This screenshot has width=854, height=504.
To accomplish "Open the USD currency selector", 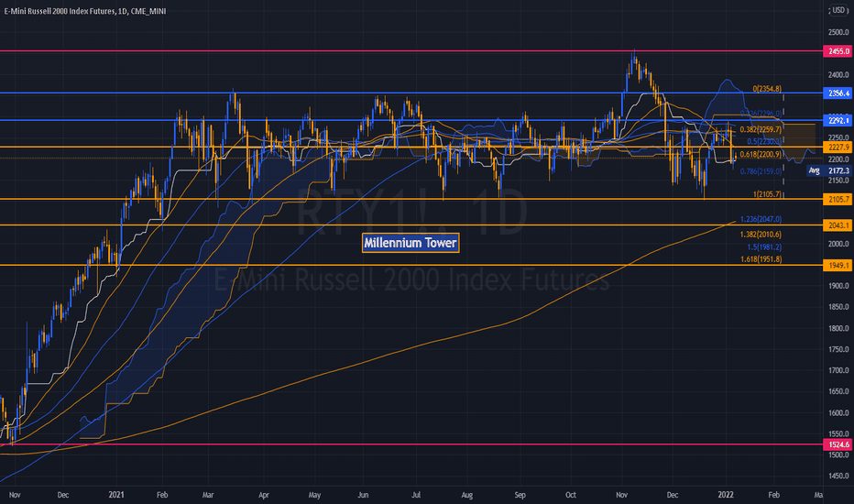I will pyautogui.click(x=838, y=10).
